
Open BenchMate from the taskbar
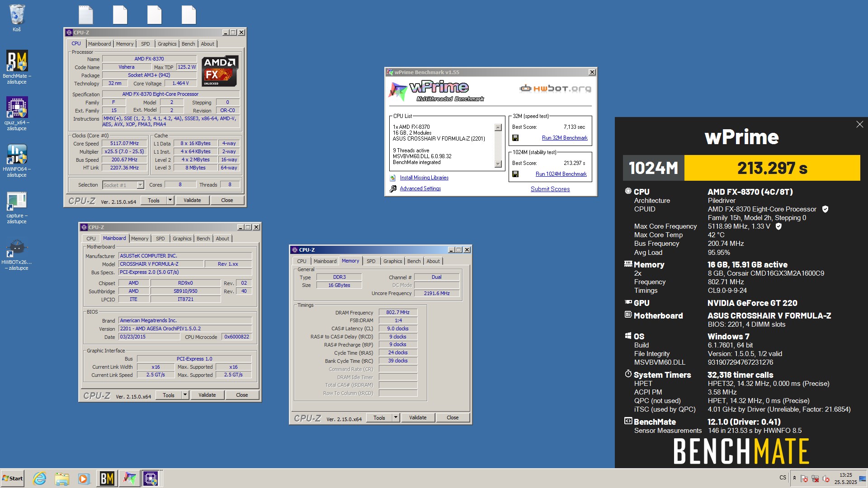click(x=107, y=479)
